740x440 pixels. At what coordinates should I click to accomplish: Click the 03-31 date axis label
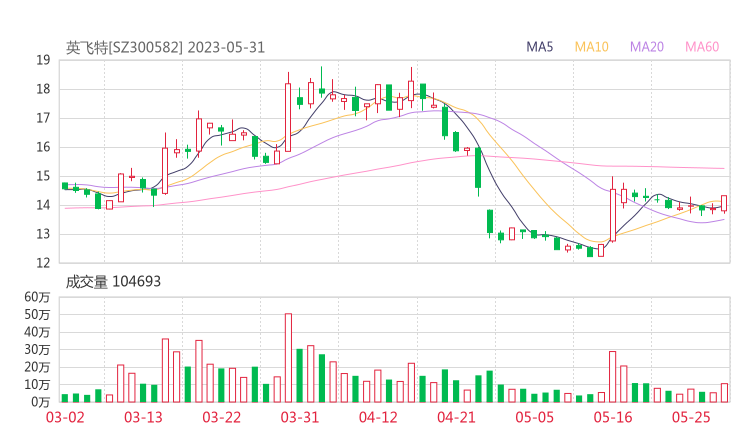tap(300, 417)
